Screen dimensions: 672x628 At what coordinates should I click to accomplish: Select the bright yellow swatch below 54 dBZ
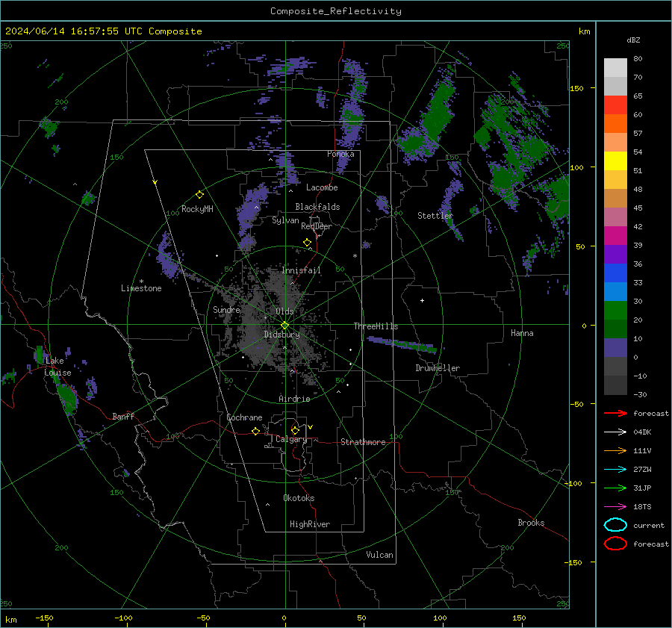pyautogui.click(x=615, y=161)
